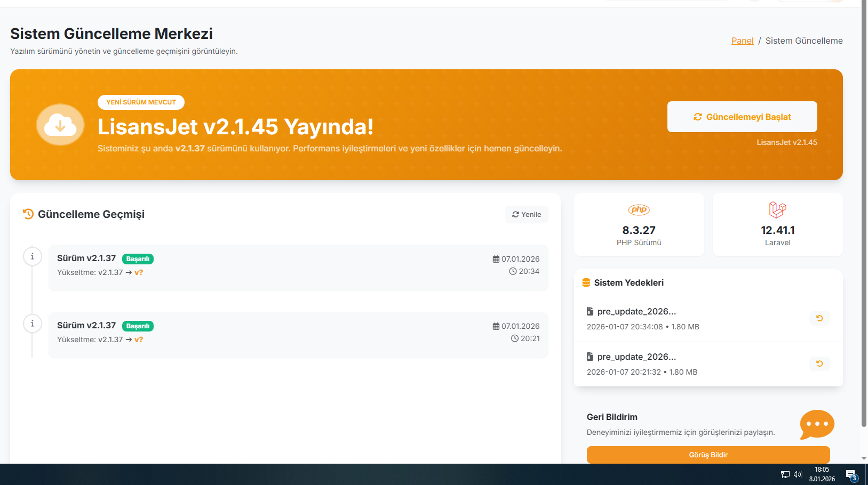Viewport: 868px width, 485px height.
Task: Go to Panel via the breadcrumb link
Action: (743, 41)
